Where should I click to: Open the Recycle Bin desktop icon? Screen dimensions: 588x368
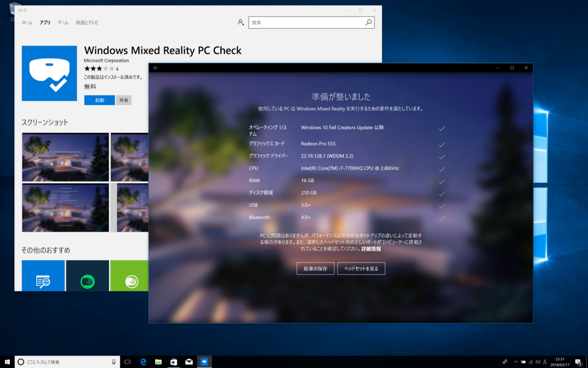14,10
